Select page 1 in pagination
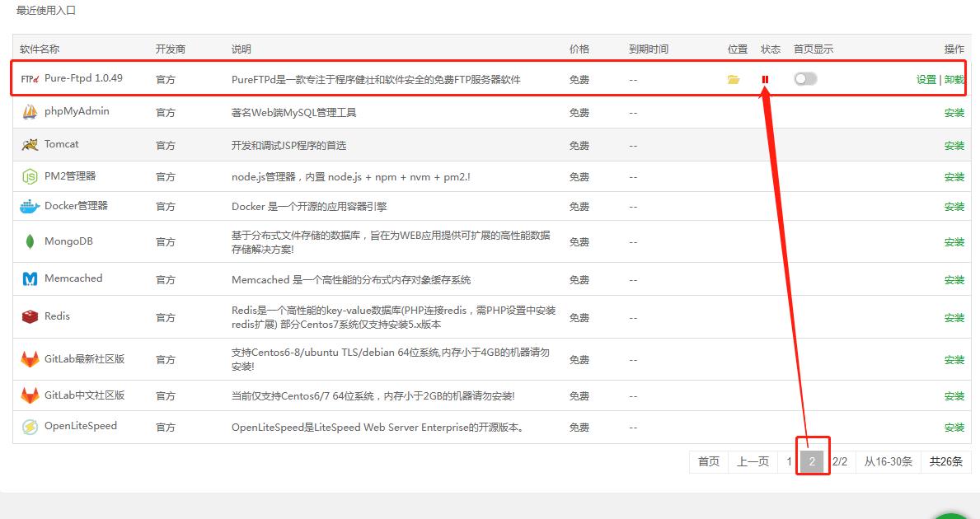 tap(789, 461)
